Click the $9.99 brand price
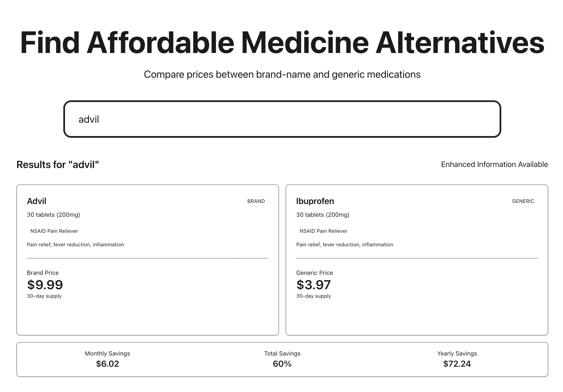 click(x=45, y=285)
